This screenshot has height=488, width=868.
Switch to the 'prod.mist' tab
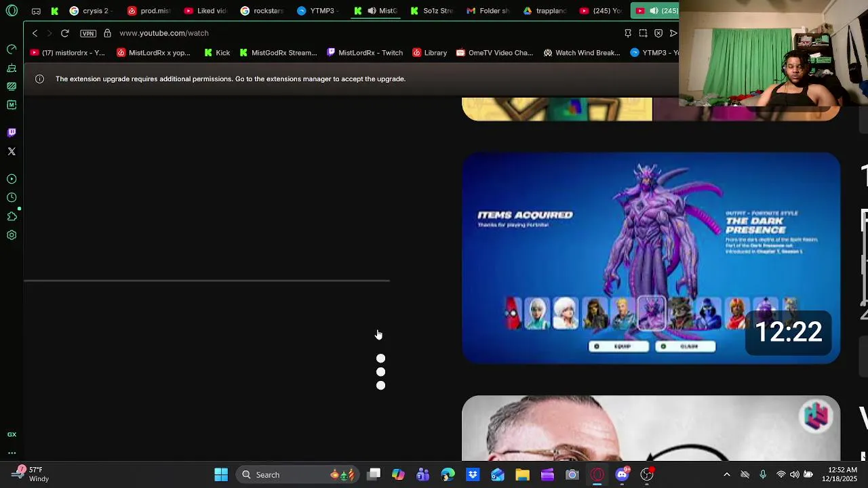pos(149,11)
